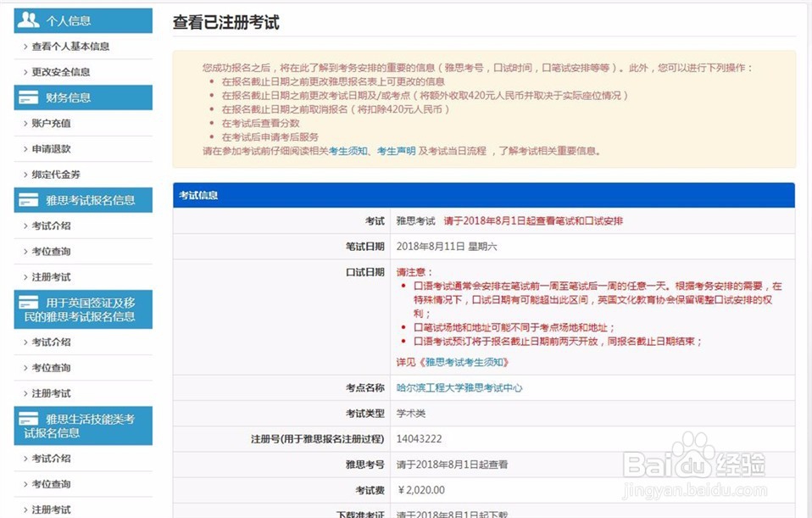Click the card icon beside 雅思考试报名信息
Screen dimensions: 812x518
point(28,199)
